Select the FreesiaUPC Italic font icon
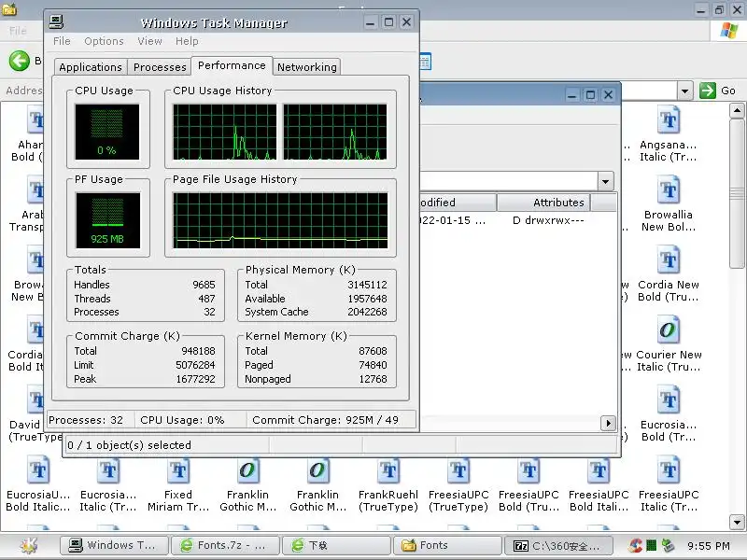 tap(669, 469)
